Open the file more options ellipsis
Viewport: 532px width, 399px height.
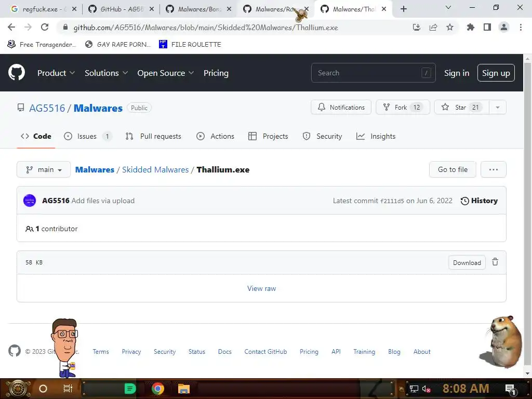click(494, 169)
